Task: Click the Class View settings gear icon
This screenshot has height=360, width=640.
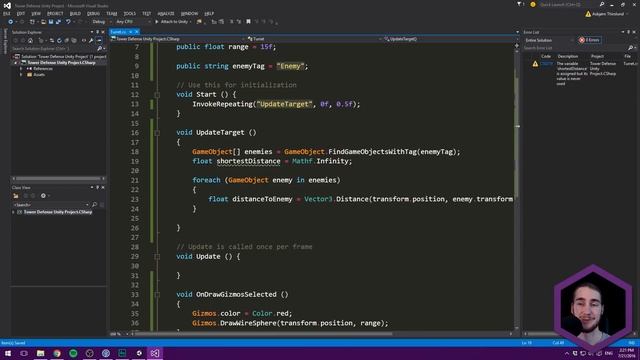Action: pyautogui.click(x=43, y=196)
